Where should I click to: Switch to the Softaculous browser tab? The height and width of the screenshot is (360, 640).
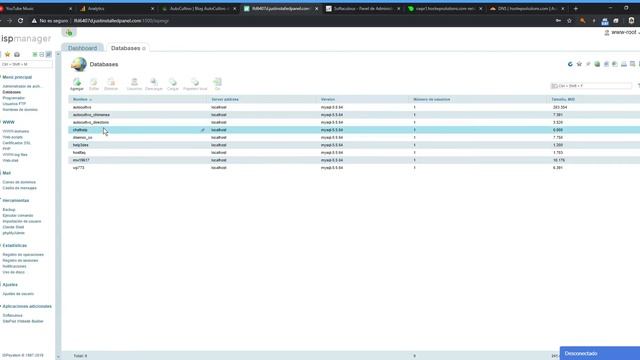click(362, 9)
